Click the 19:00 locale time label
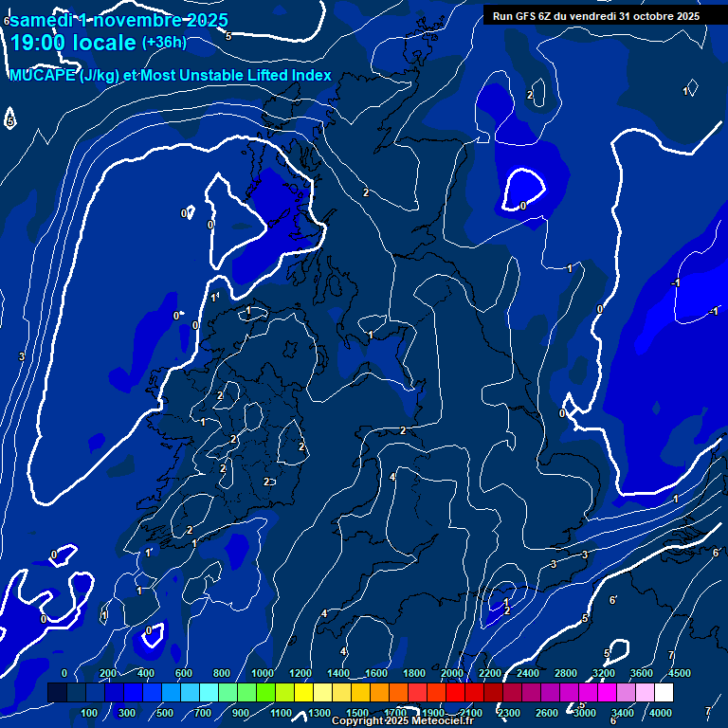The image size is (728, 728). (73, 43)
